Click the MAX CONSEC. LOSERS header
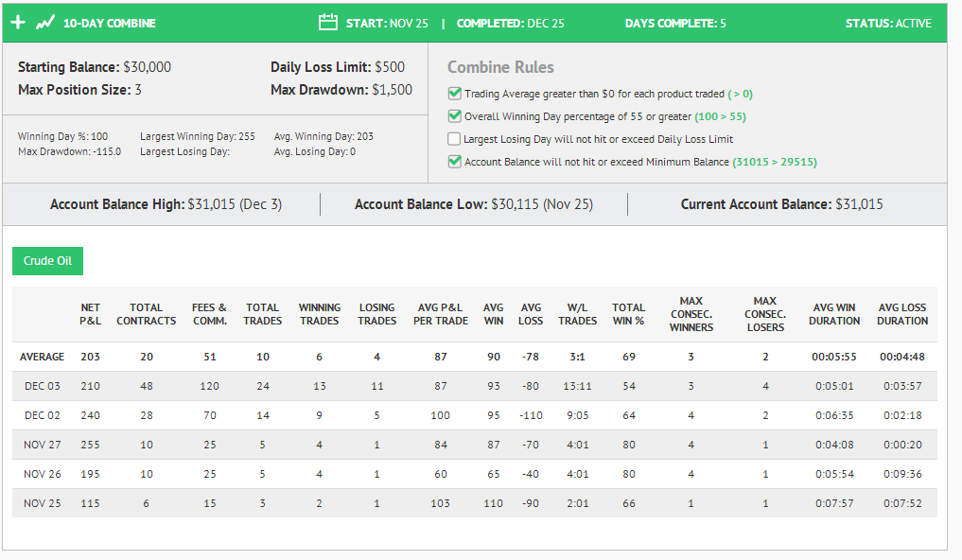This screenshot has height=560, width=962. point(765,314)
